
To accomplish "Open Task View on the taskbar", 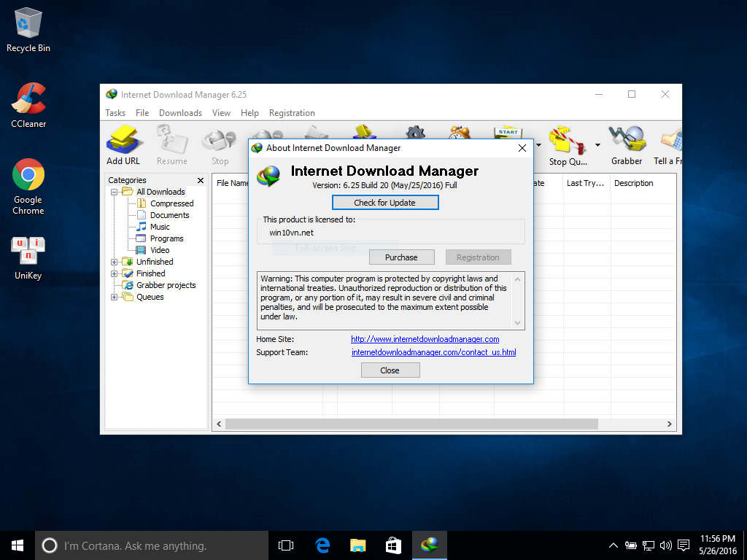I will point(286,545).
